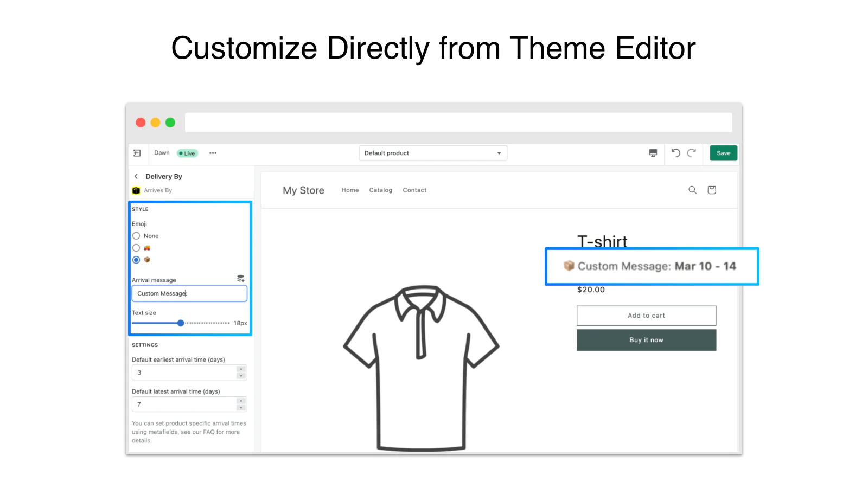Click the exit editor icon
Viewport: 868px width, 488px height.
pyautogui.click(x=137, y=153)
